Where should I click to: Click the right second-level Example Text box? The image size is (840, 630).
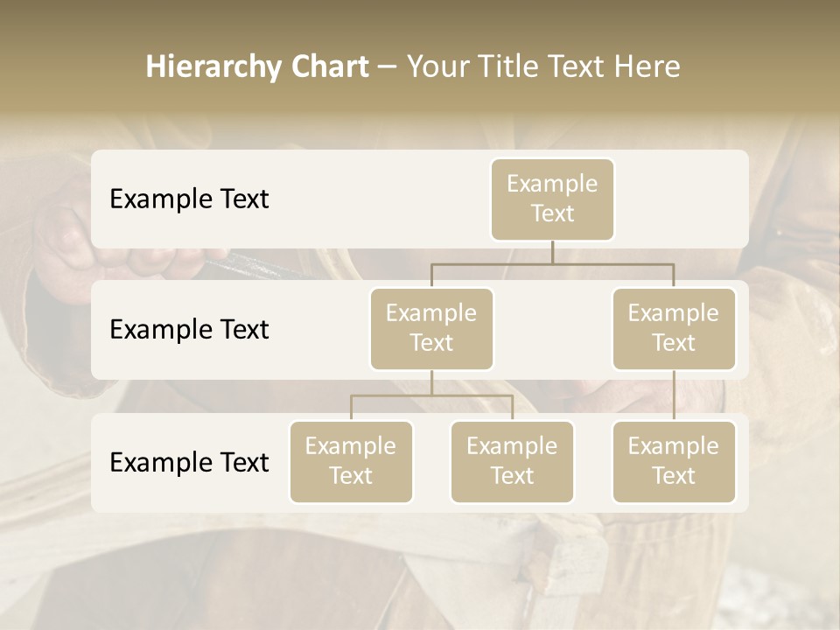674,328
